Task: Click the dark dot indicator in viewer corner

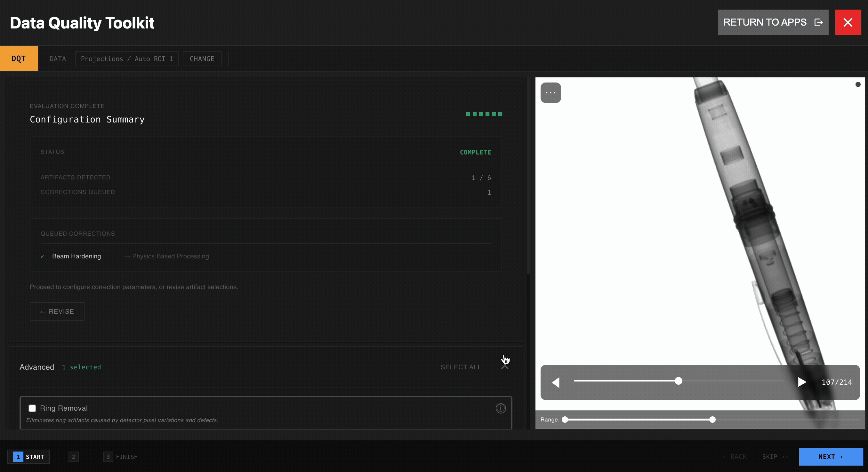Action: pyautogui.click(x=857, y=84)
